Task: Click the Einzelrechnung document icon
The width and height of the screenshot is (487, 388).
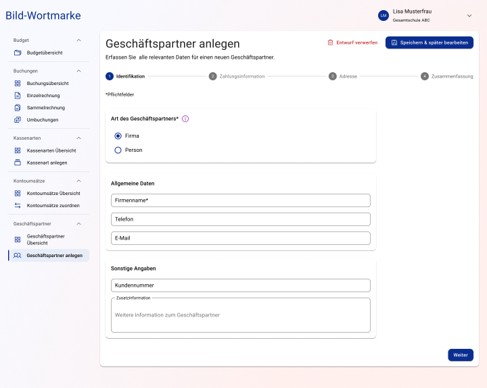Action: click(18, 95)
